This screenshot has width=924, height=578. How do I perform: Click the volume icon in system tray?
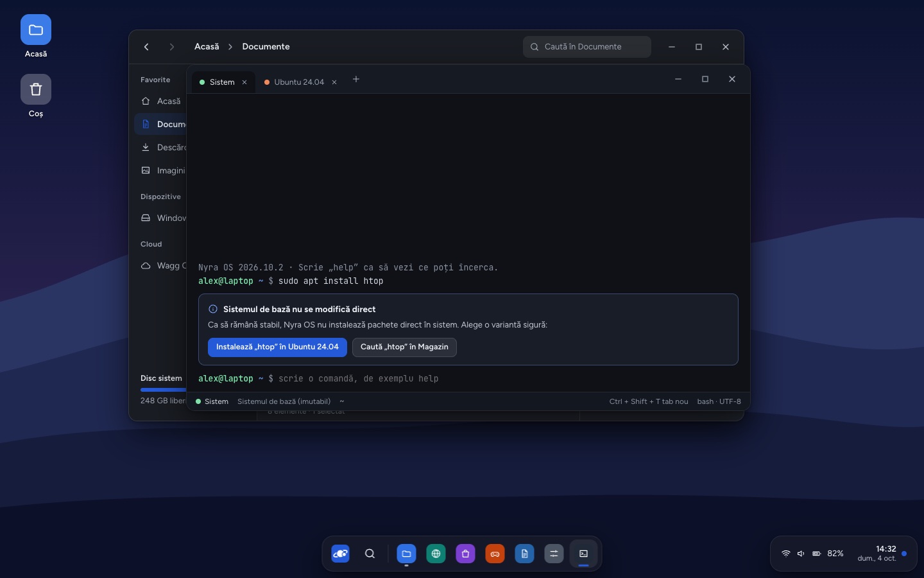pos(801,554)
